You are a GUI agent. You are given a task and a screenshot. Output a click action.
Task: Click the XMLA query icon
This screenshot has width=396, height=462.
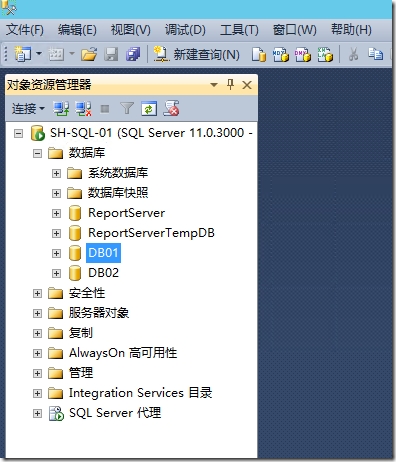[325, 54]
